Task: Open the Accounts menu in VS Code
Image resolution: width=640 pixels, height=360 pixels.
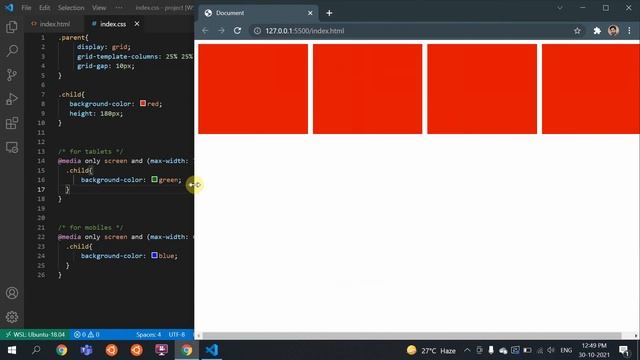Action: pos(12,293)
